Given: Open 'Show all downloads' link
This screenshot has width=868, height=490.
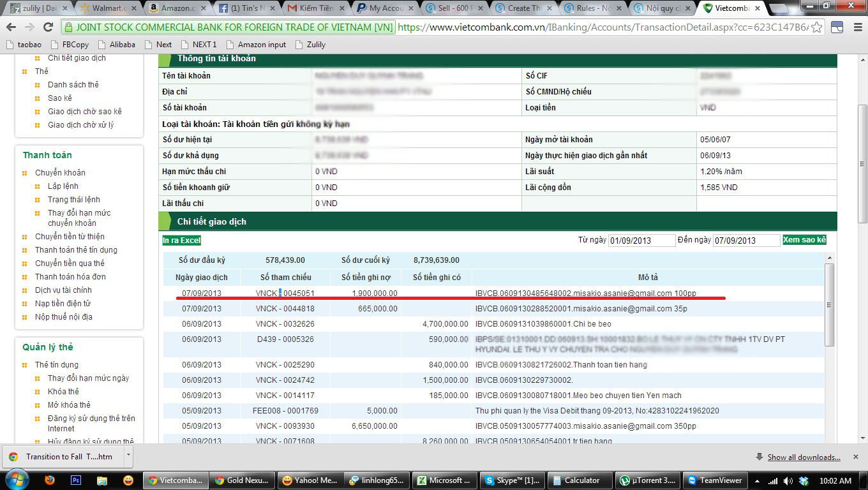Looking at the screenshot, I should 804,457.
